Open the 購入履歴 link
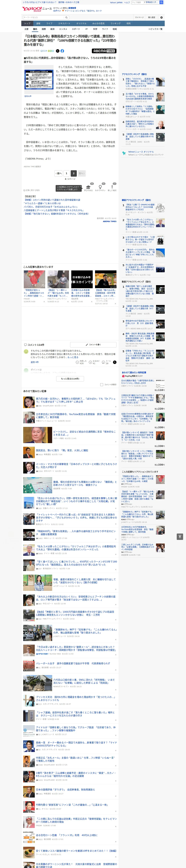186x868 pixels. [152, 17]
